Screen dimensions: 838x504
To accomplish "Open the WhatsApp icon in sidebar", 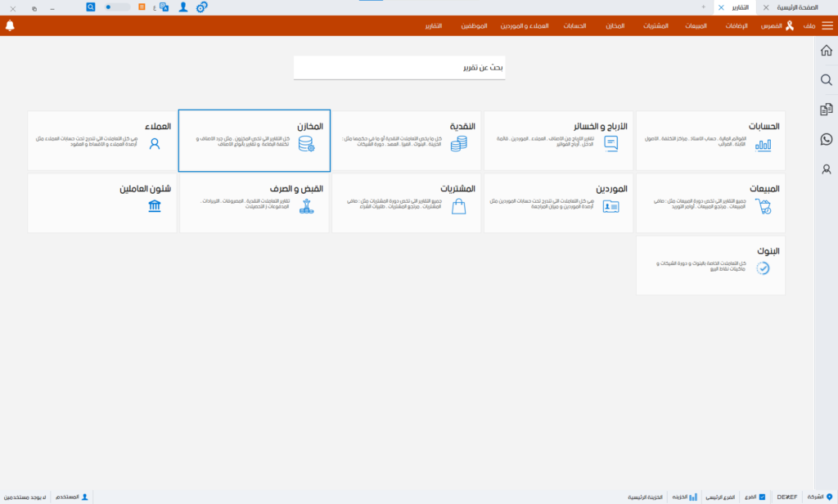I will [826, 139].
